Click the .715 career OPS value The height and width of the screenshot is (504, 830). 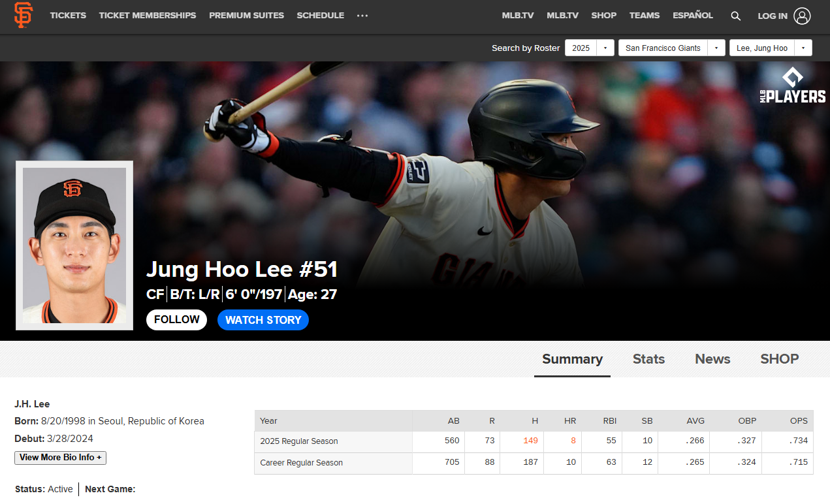(798, 462)
